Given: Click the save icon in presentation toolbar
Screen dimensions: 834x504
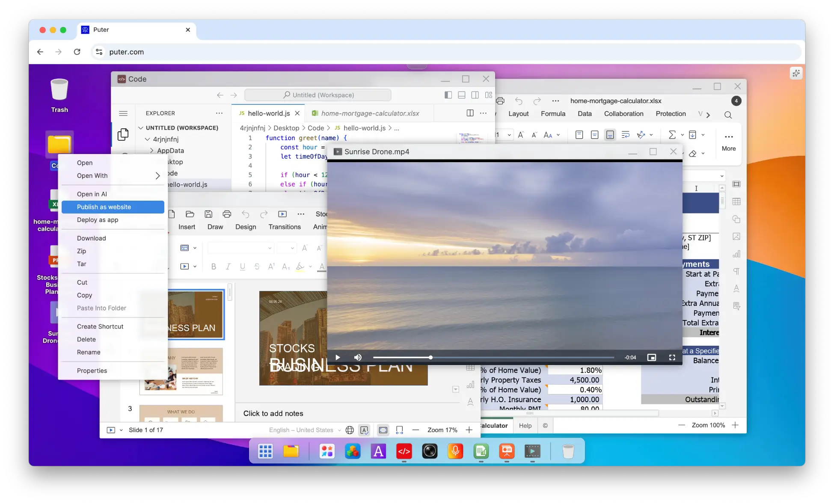Looking at the screenshot, I should pyautogui.click(x=208, y=214).
